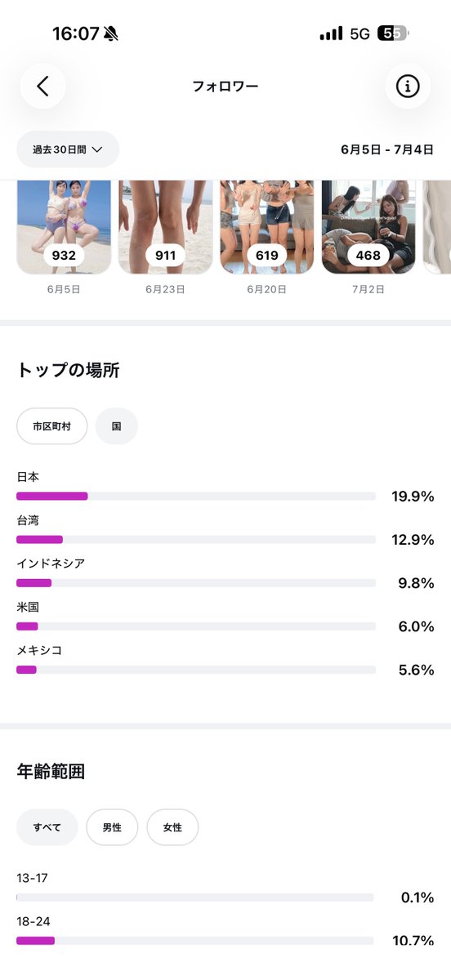Image resolution: width=451 pixels, height=980 pixels.
Task: Open the June 23 post thumbnail with 911
Action: click(166, 227)
